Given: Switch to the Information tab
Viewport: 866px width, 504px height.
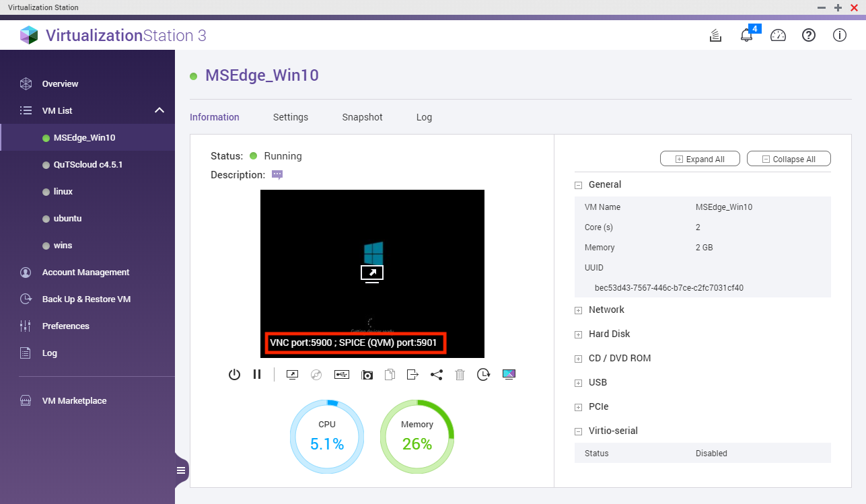Looking at the screenshot, I should 215,117.
